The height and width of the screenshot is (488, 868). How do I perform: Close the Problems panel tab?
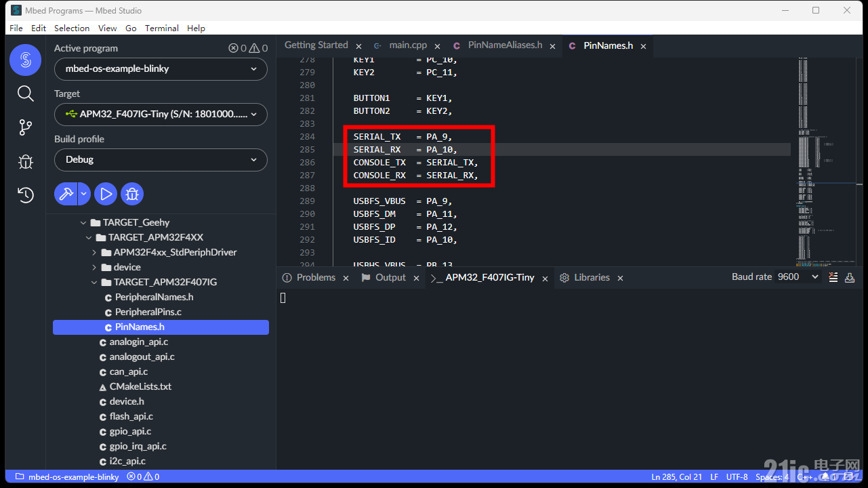point(346,278)
